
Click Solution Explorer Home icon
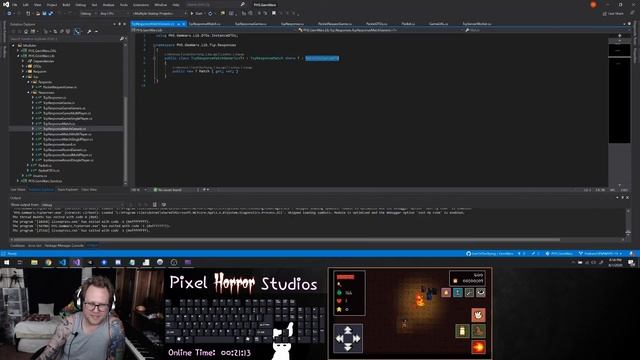pos(27,31)
